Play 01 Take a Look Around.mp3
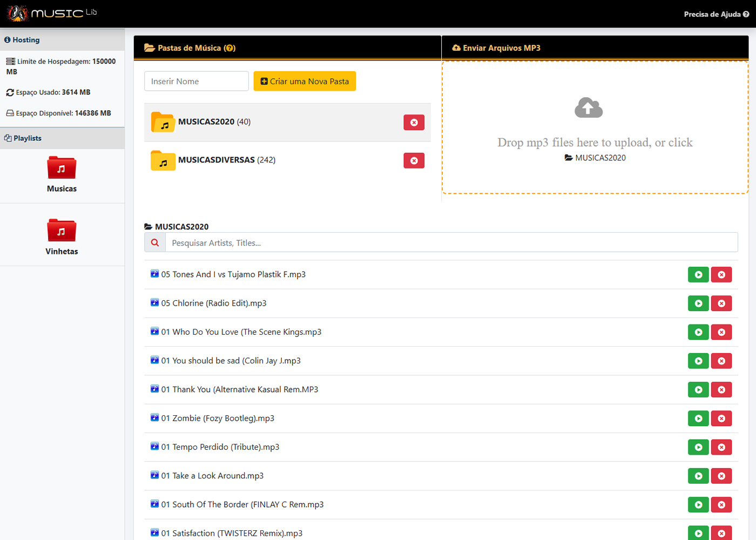Image resolution: width=756 pixels, height=540 pixels. pyautogui.click(x=698, y=476)
